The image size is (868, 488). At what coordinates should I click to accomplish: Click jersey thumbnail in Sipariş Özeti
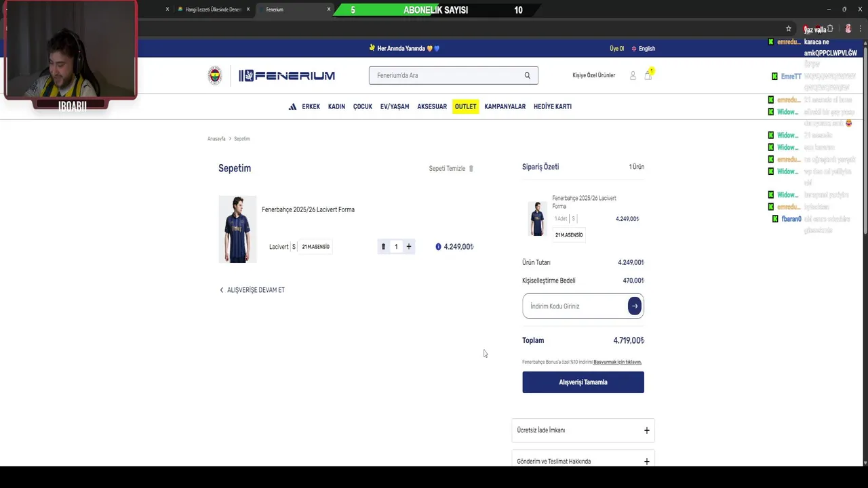(537, 218)
